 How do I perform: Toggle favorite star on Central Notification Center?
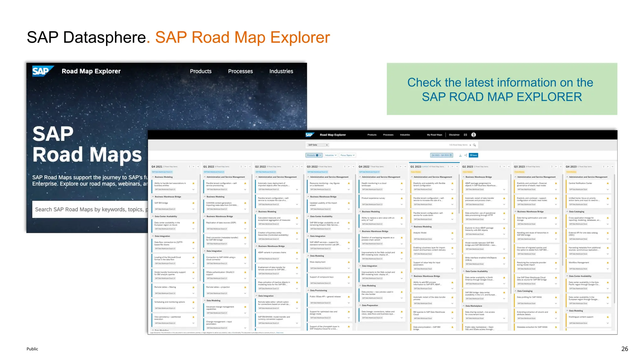608,184
